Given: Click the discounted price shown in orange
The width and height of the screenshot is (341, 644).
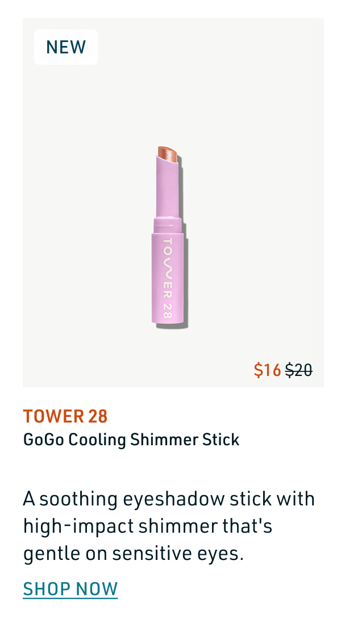Looking at the screenshot, I should [x=267, y=370].
